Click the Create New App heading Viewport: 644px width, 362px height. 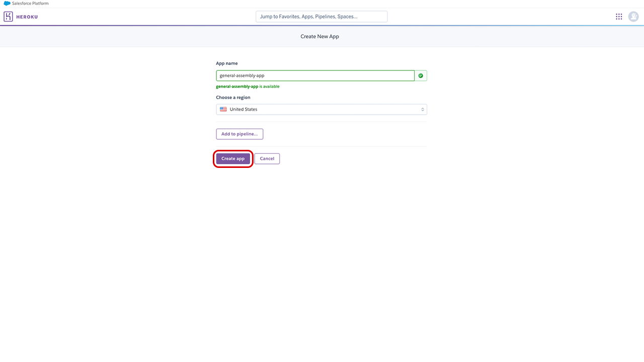pos(319,37)
